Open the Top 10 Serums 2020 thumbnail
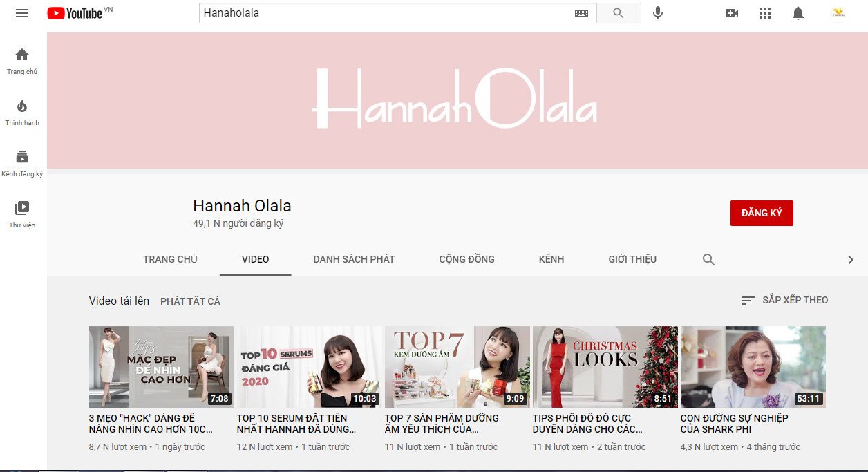Image resolution: width=868 pixels, height=472 pixels. click(x=310, y=367)
